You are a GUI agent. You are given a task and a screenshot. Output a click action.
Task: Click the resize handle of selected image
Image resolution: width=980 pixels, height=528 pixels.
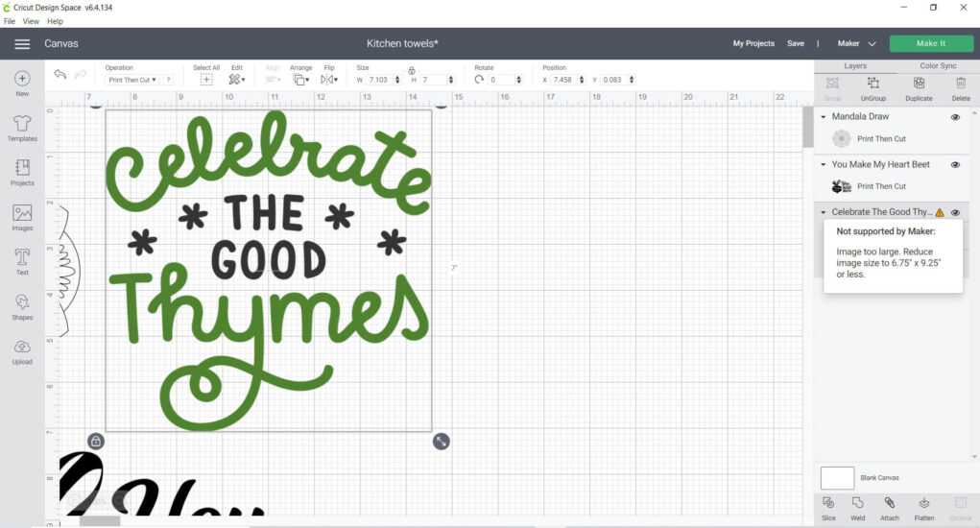[x=442, y=442]
